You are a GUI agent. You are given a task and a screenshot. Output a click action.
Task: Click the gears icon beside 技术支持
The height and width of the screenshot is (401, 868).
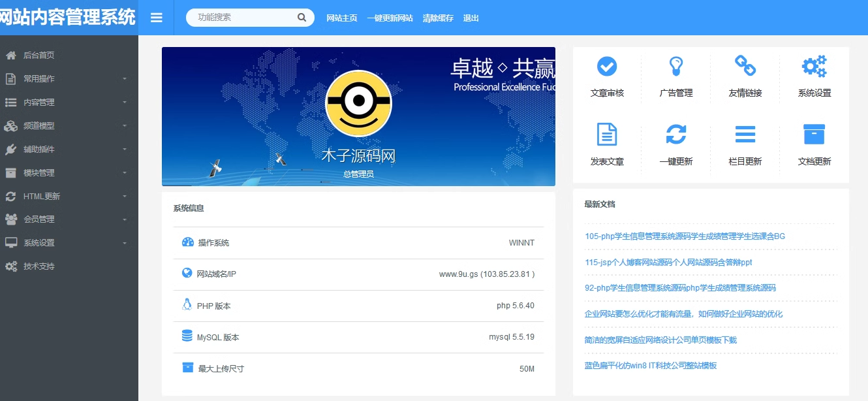point(10,266)
